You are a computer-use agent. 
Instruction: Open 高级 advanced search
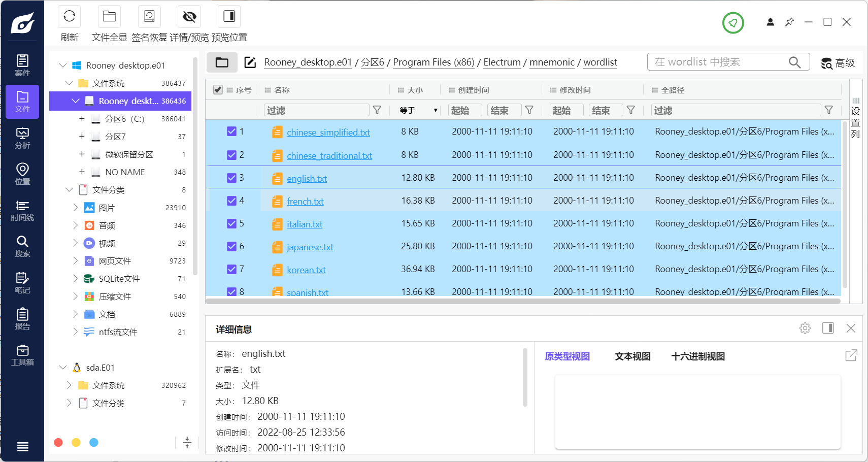click(838, 63)
